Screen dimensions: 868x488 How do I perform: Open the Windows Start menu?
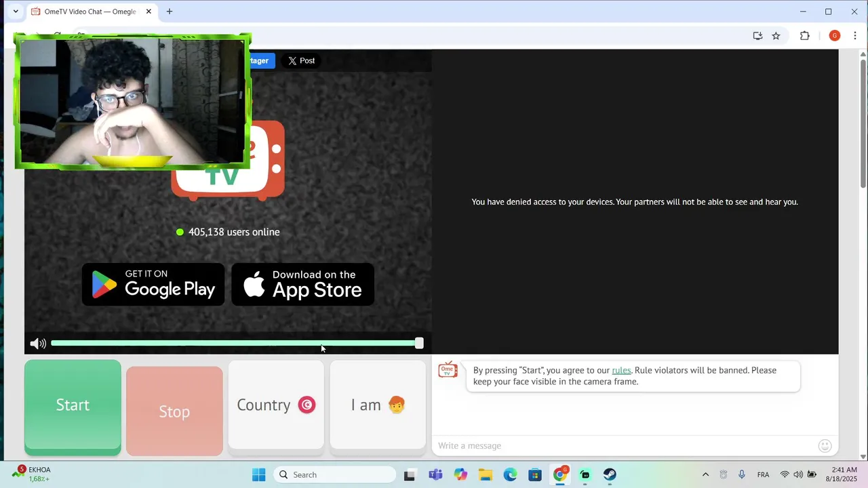pos(259,474)
